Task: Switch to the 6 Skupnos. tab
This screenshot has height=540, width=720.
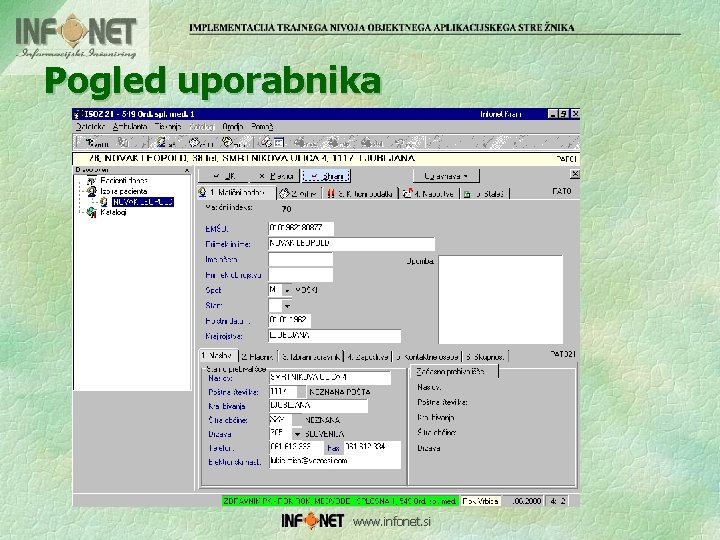Action: [485, 357]
